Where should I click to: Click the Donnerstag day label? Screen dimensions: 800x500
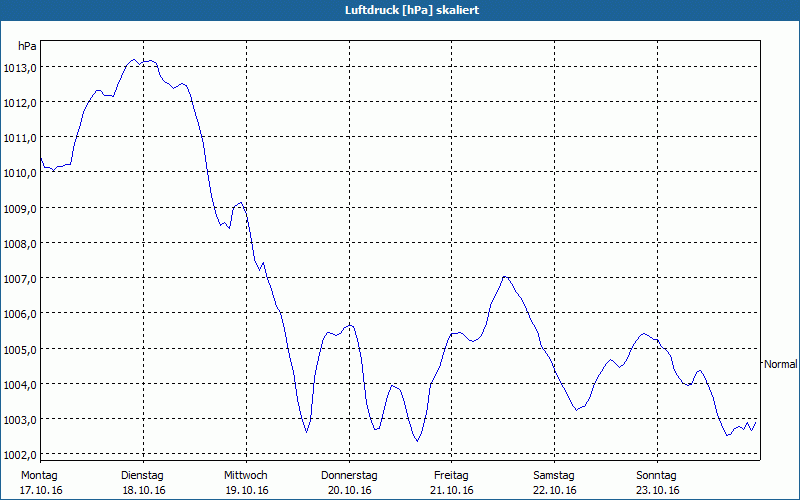349,476
